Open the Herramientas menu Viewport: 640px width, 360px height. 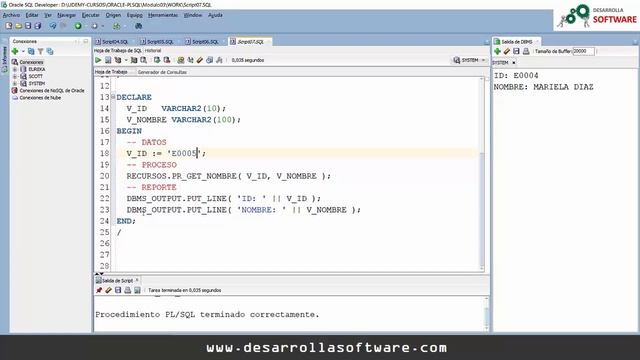[163, 15]
